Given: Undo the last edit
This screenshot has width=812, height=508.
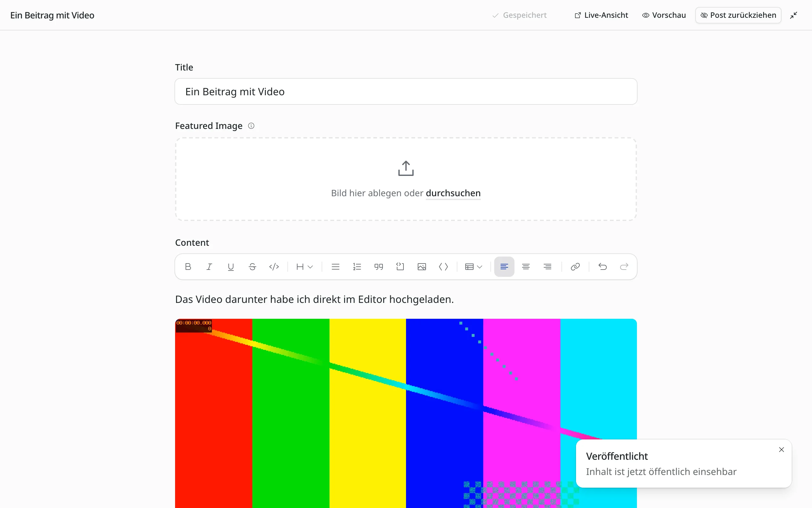Looking at the screenshot, I should click(603, 266).
